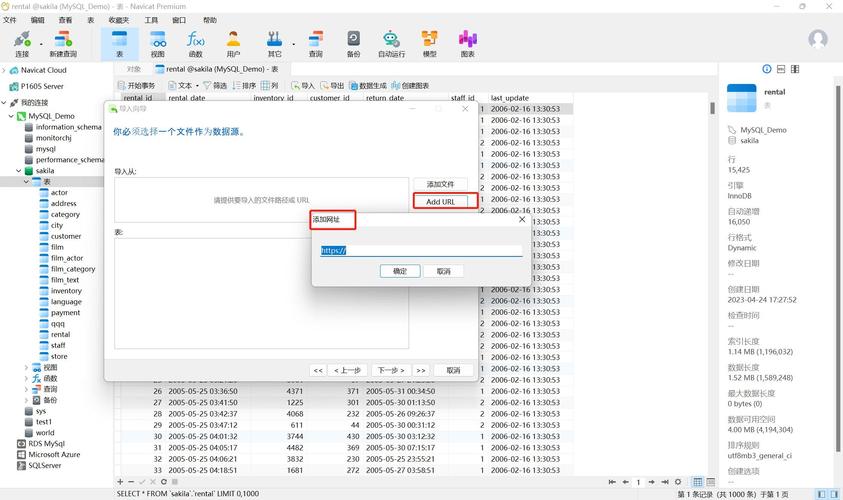Click 创建图表 (create chart) in the toolbar
The width and height of the screenshot is (843, 500).
point(410,85)
